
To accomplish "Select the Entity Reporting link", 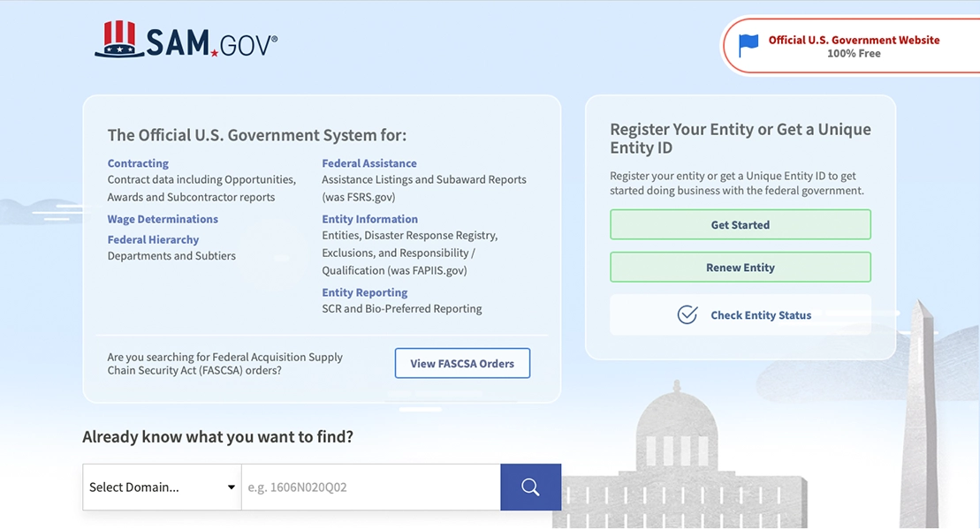I will pyautogui.click(x=365, y=292).
